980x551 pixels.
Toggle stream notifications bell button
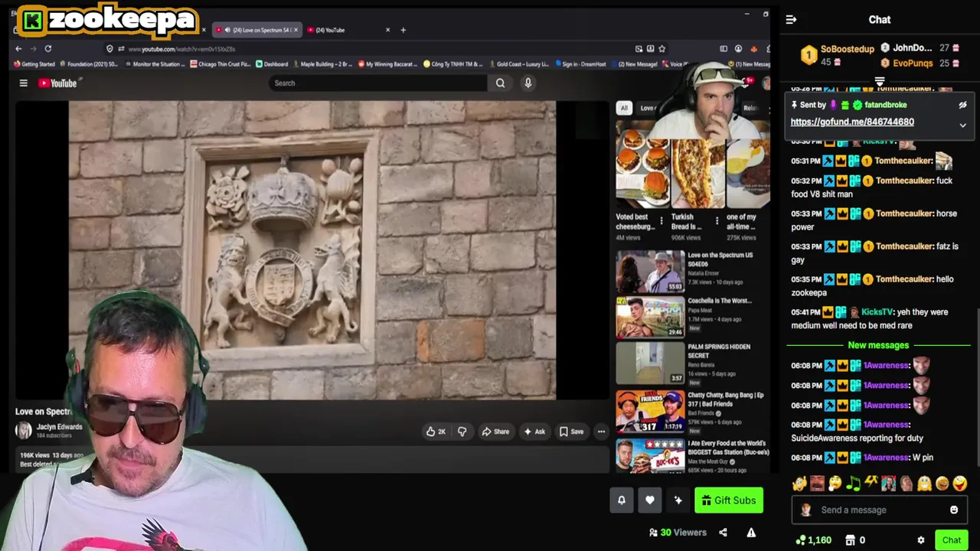coord(622,500)
